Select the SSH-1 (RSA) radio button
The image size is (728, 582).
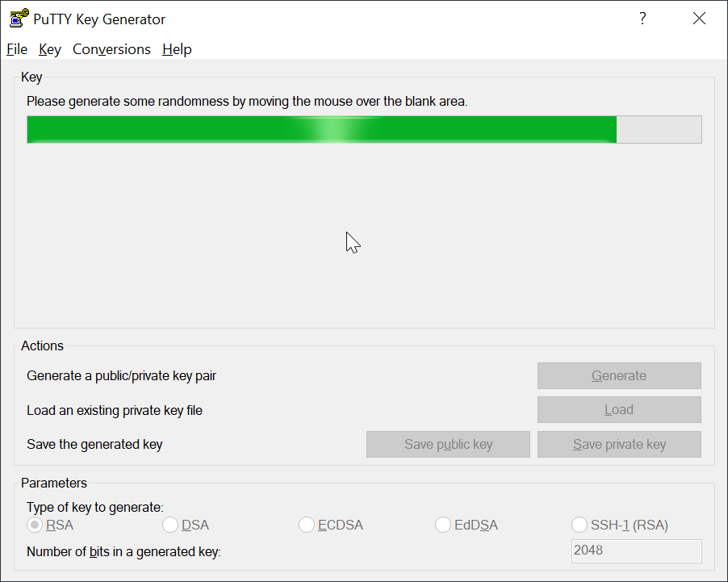tap(579, 525)
